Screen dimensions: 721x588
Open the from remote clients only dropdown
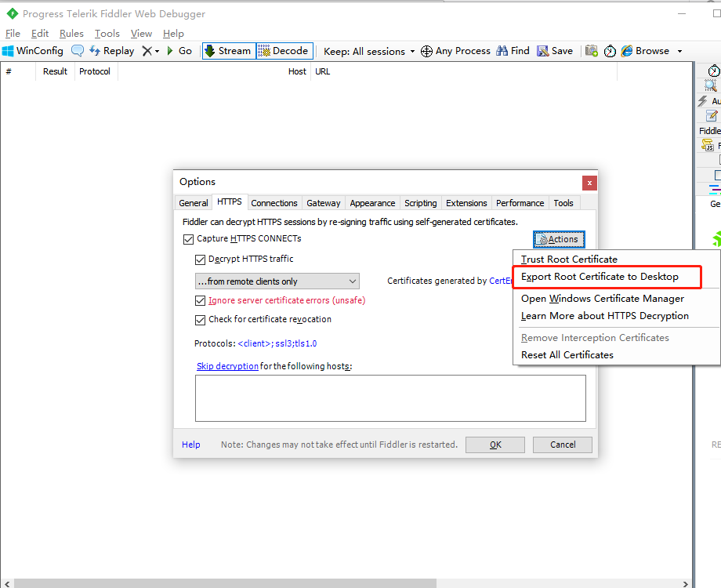277,281
